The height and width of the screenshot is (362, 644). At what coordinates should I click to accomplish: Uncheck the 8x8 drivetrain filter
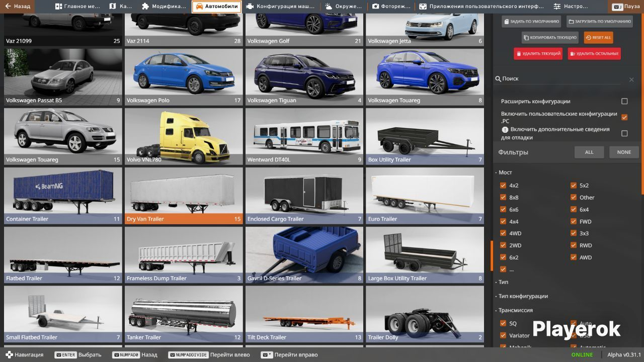(x=503, y=198)
